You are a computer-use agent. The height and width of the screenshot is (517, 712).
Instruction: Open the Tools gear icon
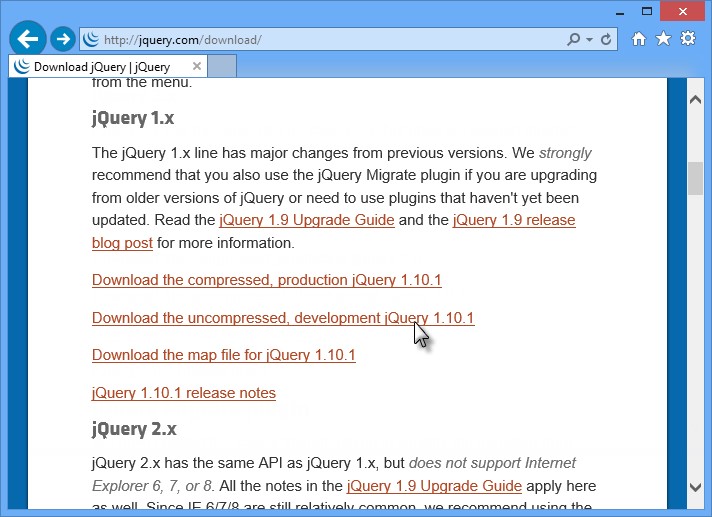click(688, 39)
